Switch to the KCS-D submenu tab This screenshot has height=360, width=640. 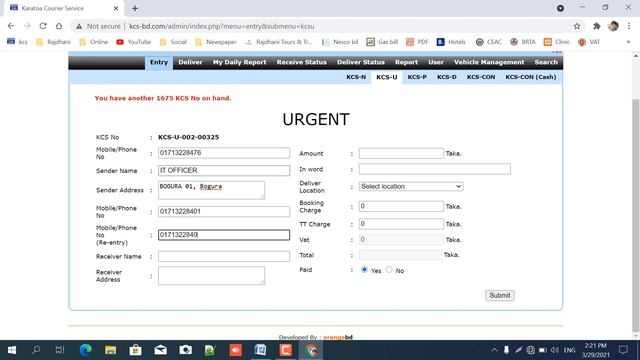[x=447, y=77]
